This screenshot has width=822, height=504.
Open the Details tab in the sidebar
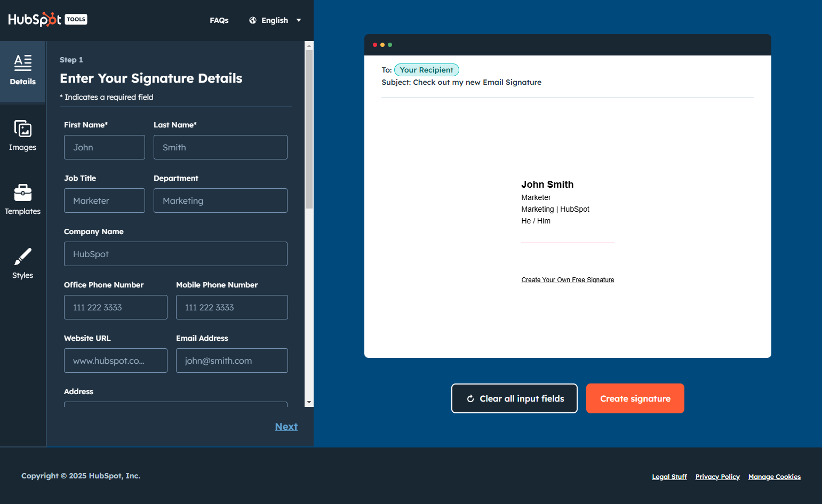tap(22, 71)
